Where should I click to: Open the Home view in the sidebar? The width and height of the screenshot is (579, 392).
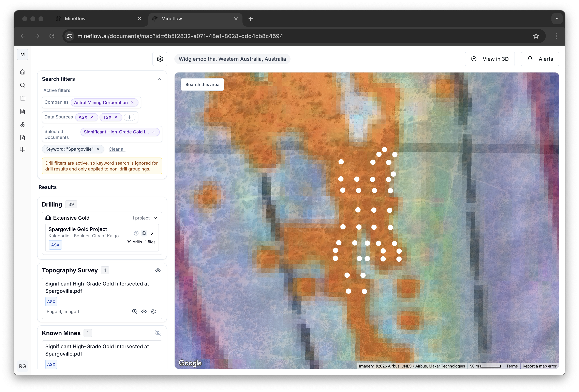23,72
